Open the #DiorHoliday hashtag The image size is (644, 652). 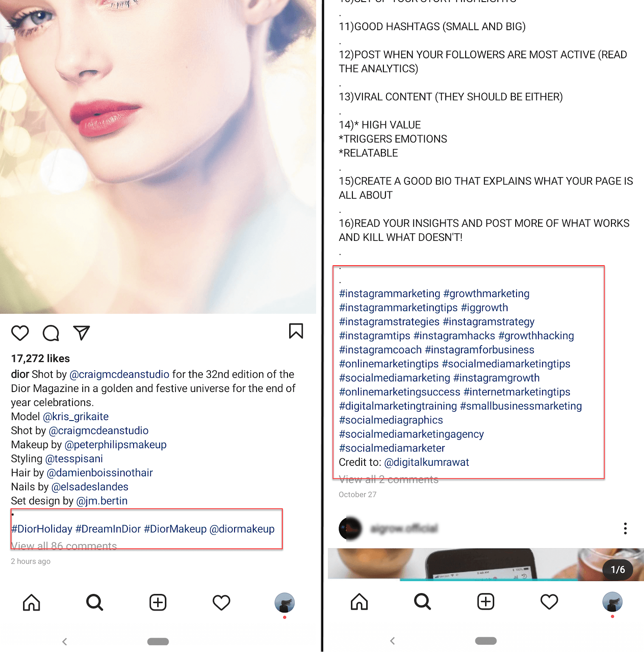click(x=42, y=529)
